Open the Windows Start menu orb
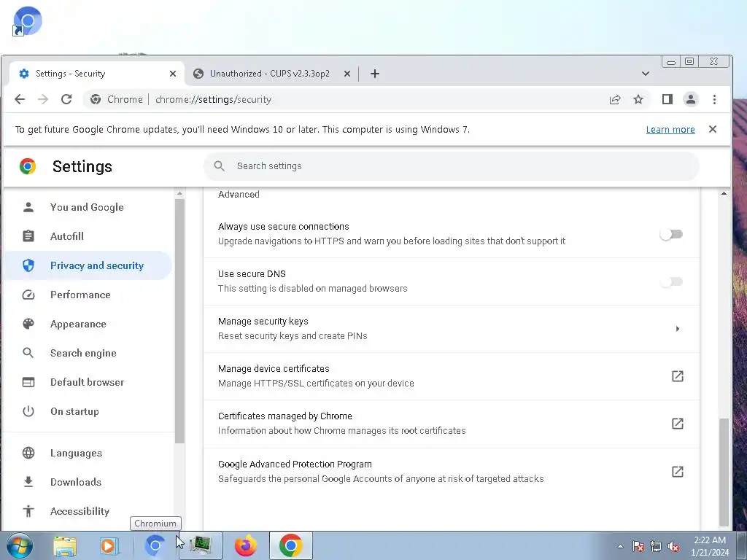This screenshot has width=747, height=560. click(x=19, y=545)
